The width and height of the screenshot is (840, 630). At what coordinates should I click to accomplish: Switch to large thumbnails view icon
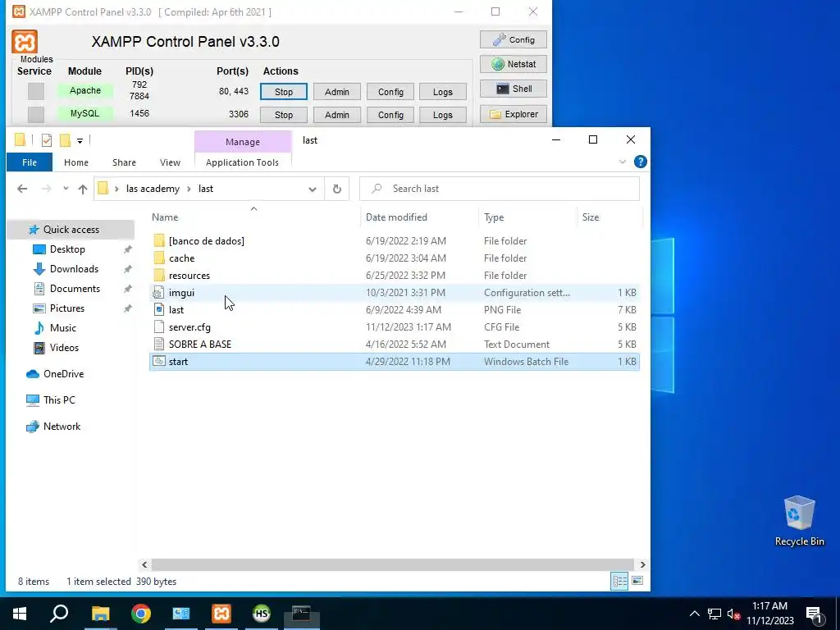click(x=637, y=581)
